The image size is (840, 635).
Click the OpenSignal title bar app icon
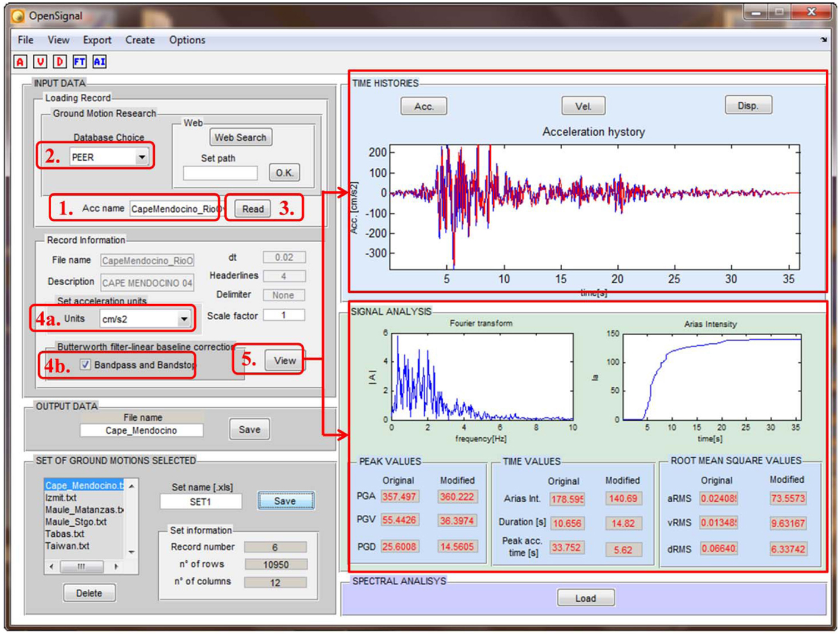(x=19, y=15)
